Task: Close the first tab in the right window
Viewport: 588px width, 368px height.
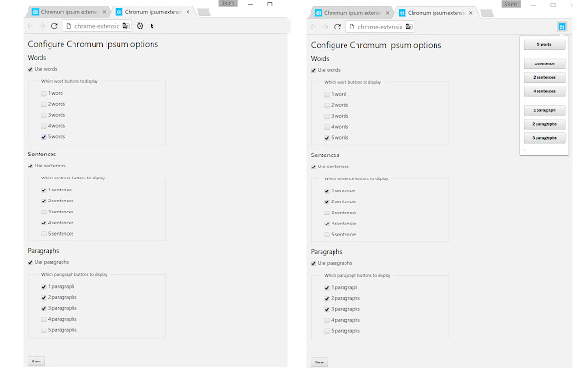Action: [388, 13]
